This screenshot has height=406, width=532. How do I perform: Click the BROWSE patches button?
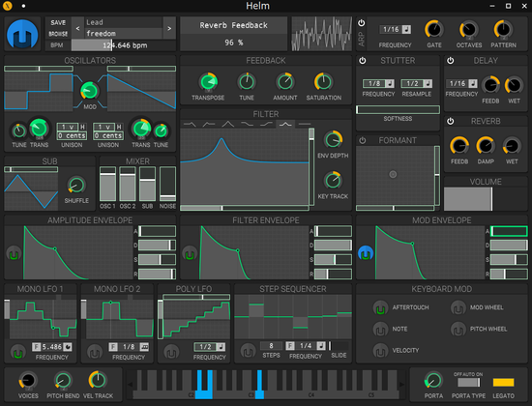pos(58,34)
